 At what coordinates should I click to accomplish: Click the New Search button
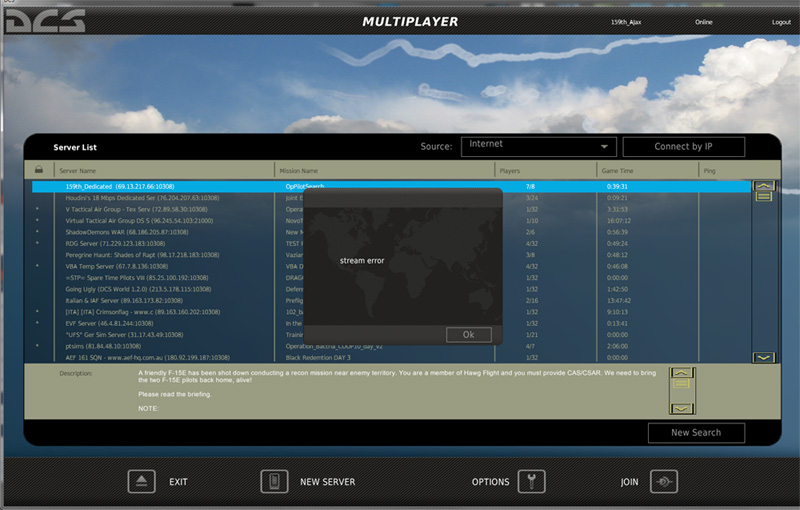tap(696, 432)
